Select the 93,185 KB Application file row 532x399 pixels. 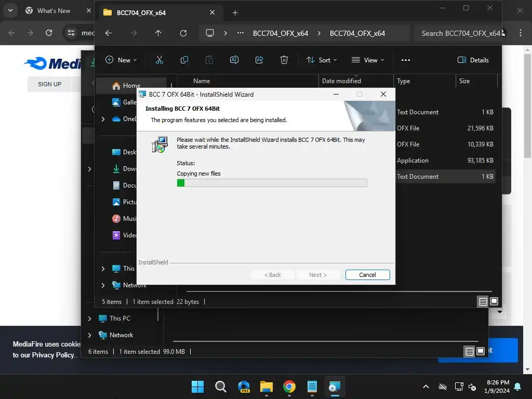point(445,161)
